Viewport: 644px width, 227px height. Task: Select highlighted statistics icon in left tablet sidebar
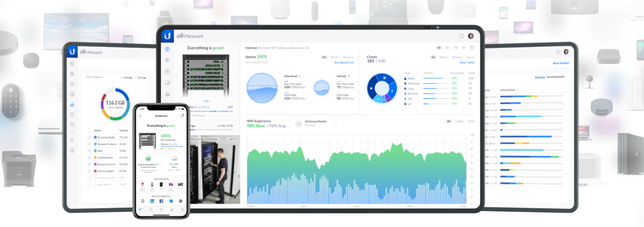(72, 105)
